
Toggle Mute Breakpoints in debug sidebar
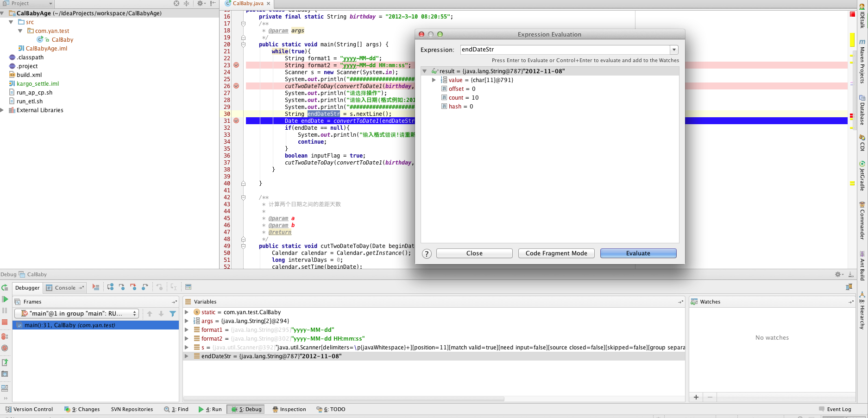coord(5,348)
